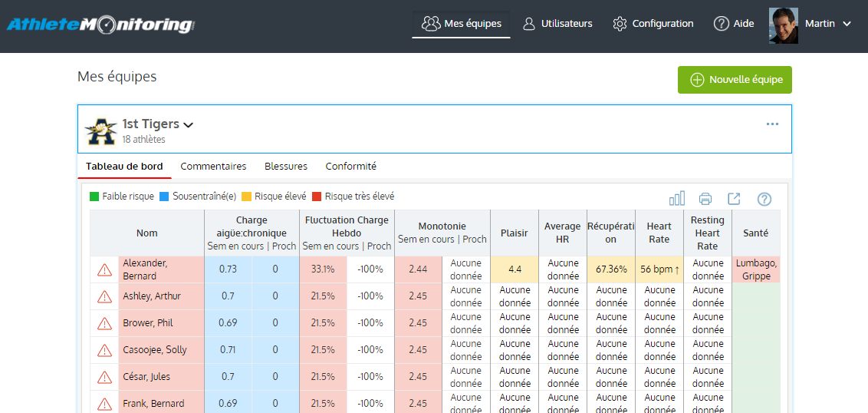Click warning icon for César, Jules
The image size is (868, 413).
coord(104,377)
